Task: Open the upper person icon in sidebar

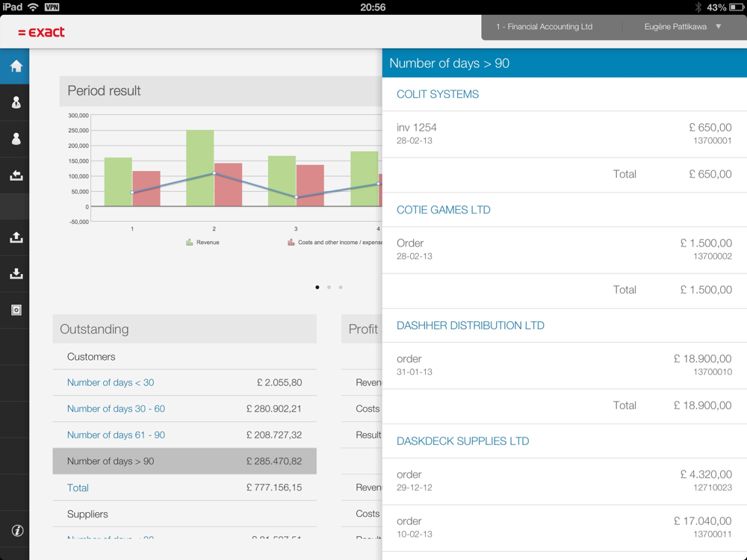Action: pos(16,103)
